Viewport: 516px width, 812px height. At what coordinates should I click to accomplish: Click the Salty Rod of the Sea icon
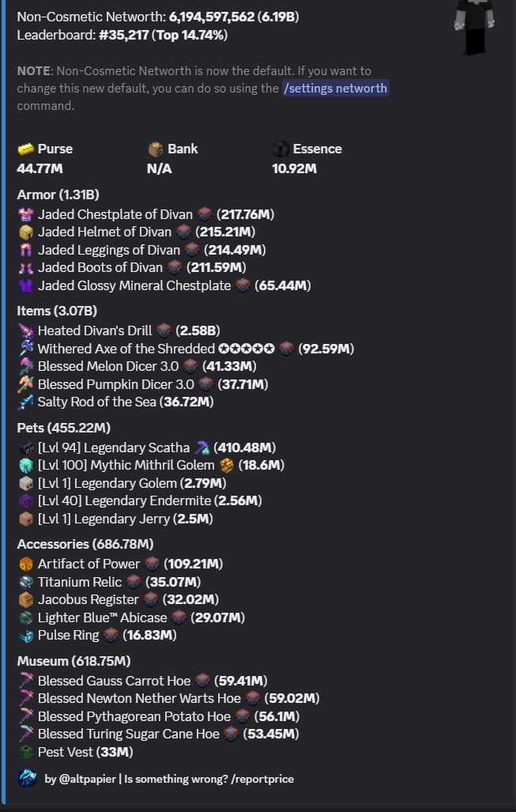tap(26, 402)
